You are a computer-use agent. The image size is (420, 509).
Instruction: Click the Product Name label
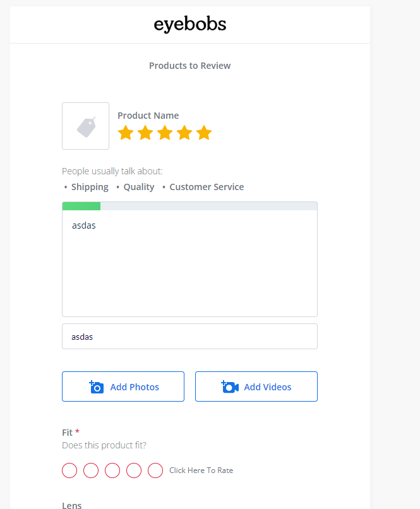click(148, 116)
